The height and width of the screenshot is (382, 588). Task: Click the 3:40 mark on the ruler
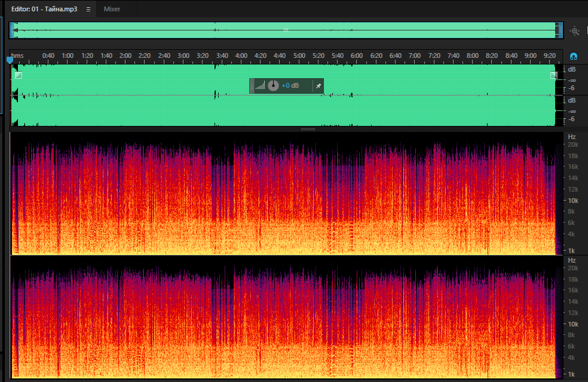222,56
